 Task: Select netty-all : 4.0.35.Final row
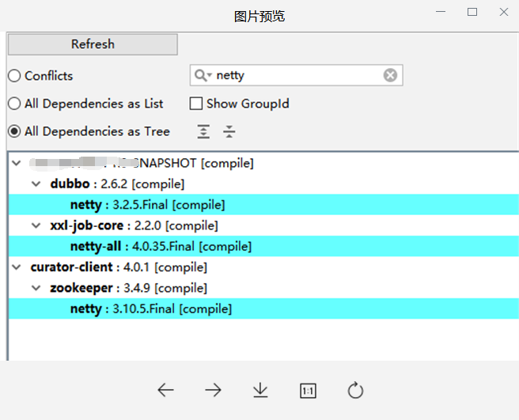(263, 246)
